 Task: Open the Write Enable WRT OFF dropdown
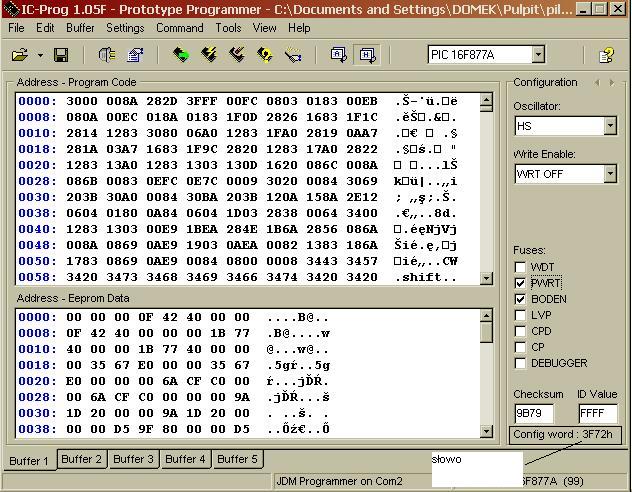click(x=610, y=174)
